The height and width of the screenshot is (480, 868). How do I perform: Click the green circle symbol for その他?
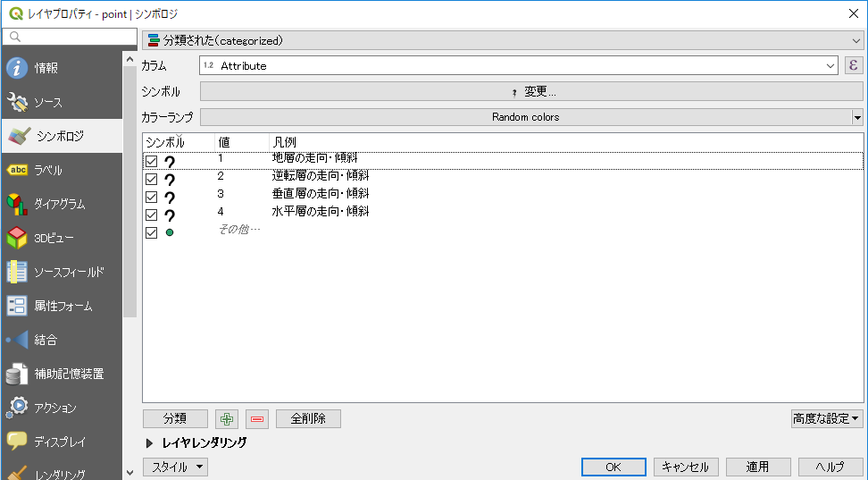[x=170, y=232]
